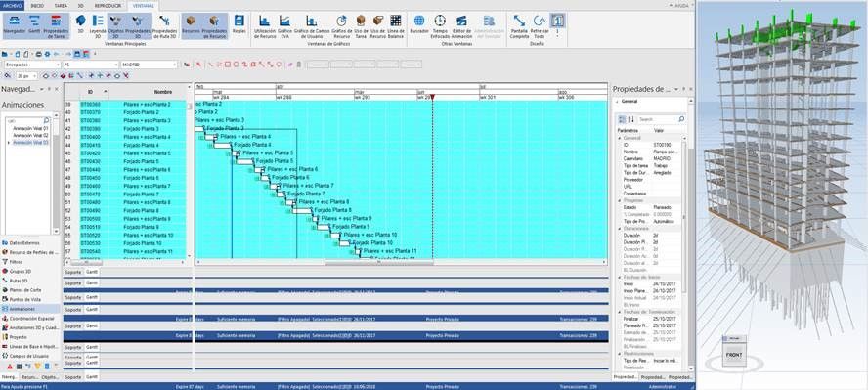Screen dimensions: 868x390
Task: Toggle the Recursos window in the ribbon
Action: point(191,25)
